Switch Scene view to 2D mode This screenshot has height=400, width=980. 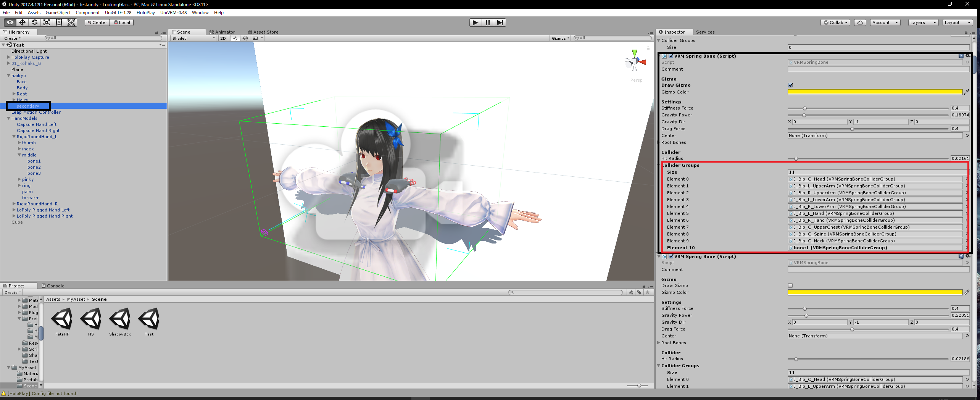(223, 38)
